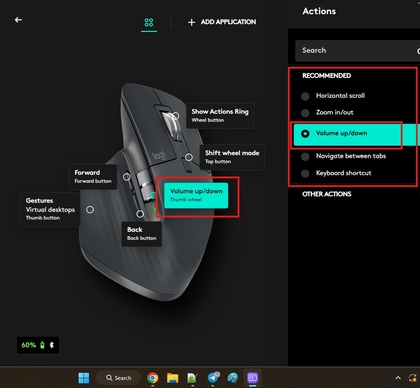Open the globe app icon in taskbar

(233, 378)
